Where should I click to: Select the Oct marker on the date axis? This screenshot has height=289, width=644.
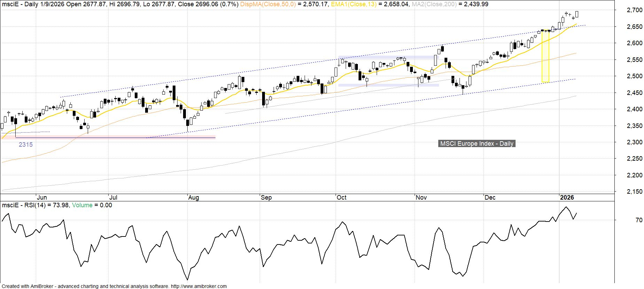[341, 198]
